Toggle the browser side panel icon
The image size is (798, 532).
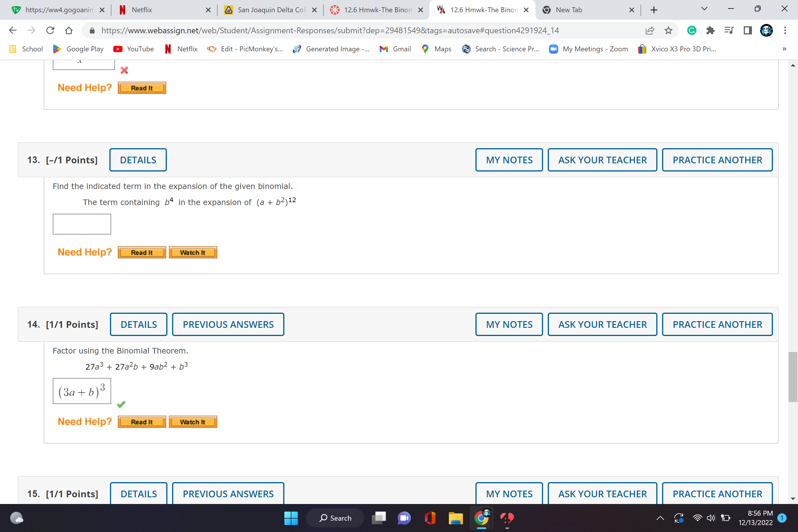(x=748, y=31)
